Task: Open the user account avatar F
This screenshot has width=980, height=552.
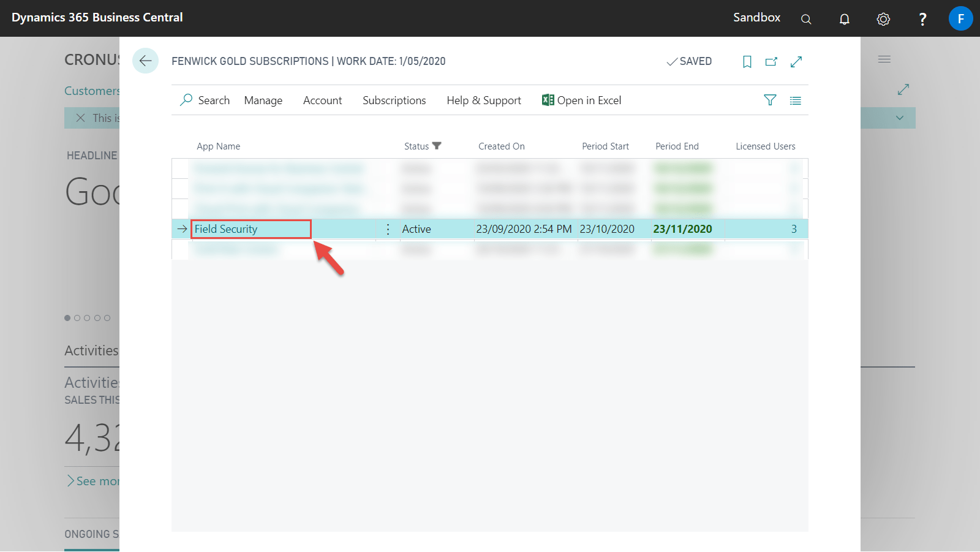Action: tap(960, 18)
